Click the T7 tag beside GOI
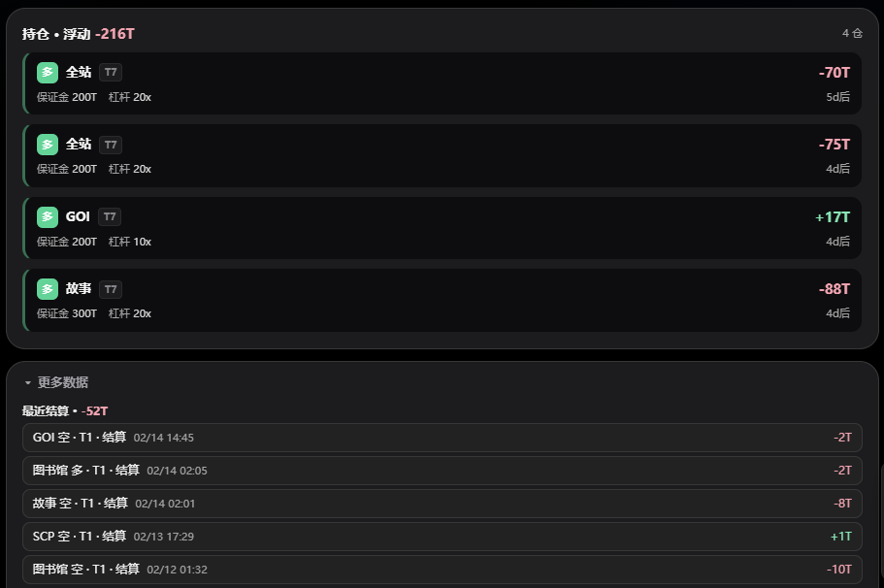This screenshot has height=588, width=884. click(x=110, y=216)
